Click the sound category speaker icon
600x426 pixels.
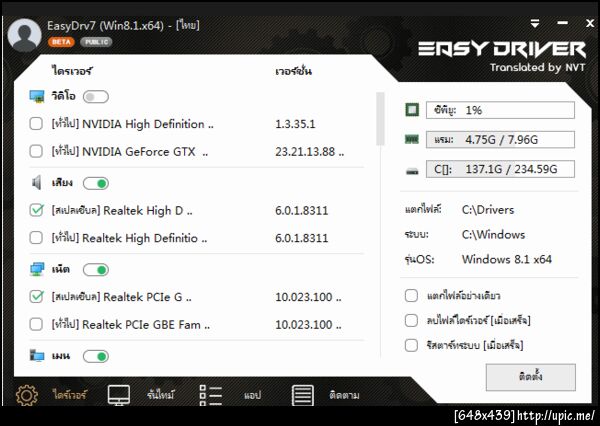click(36, 183)
